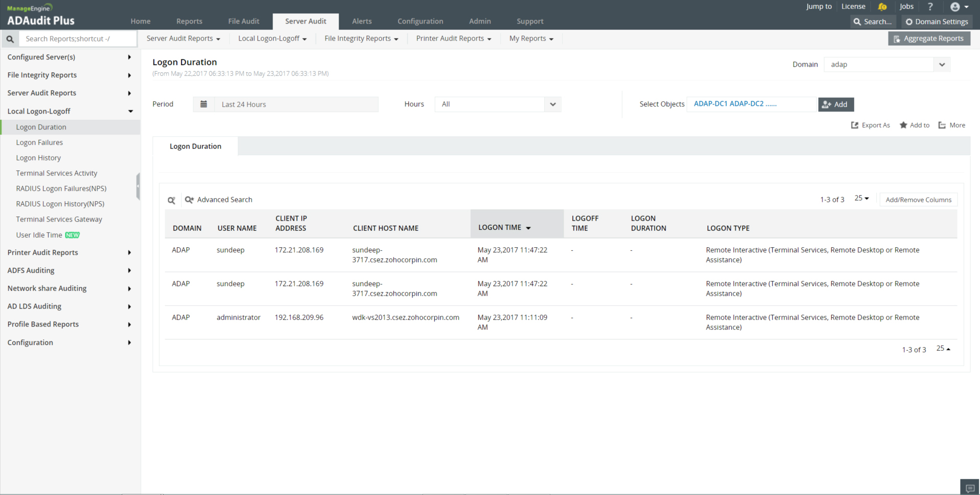Click the notification bell icon in header

point(882,7)
